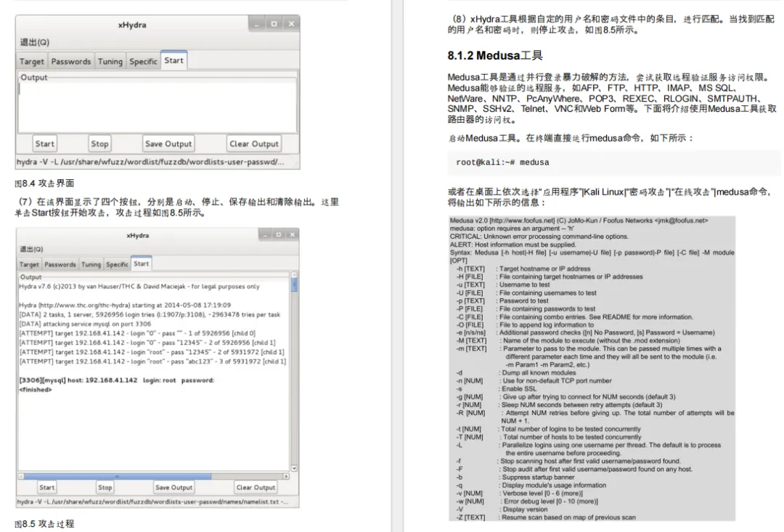784x532 pixels.
Task: Click Clear Output in Figure 8.5 xHydra
Action: point(256,488)
